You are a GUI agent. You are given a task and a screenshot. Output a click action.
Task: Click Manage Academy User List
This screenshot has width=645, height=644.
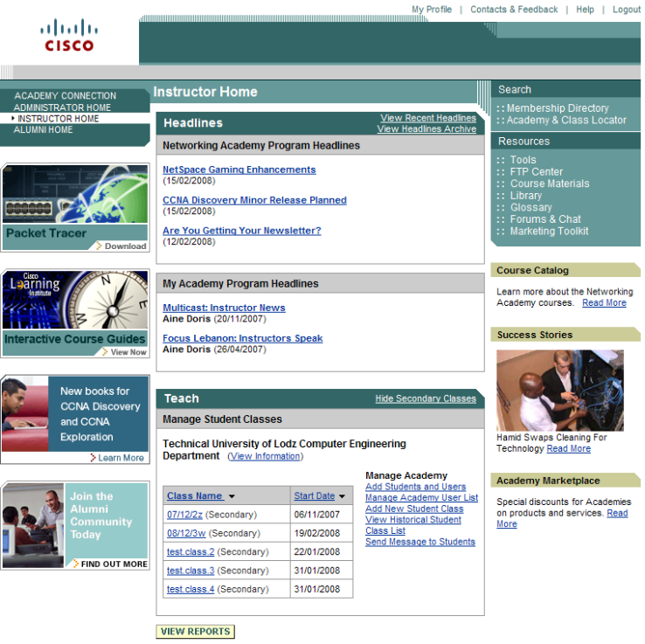click(421, 497)
